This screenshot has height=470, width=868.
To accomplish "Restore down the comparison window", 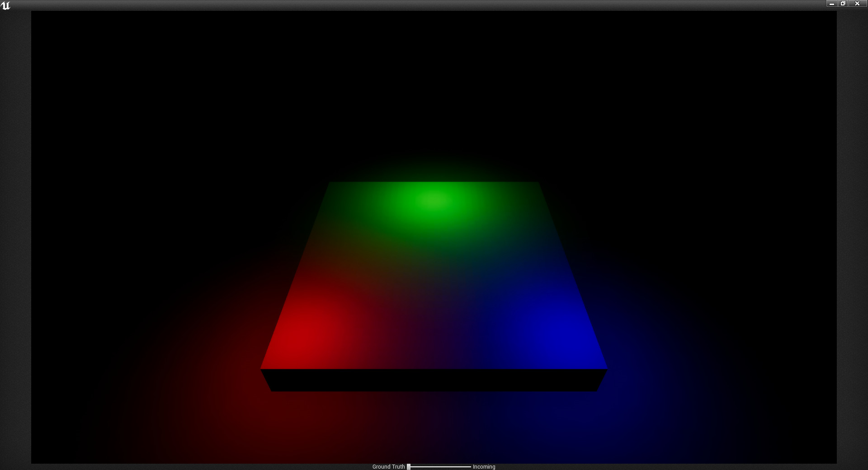I will click(x=843, y=4).
